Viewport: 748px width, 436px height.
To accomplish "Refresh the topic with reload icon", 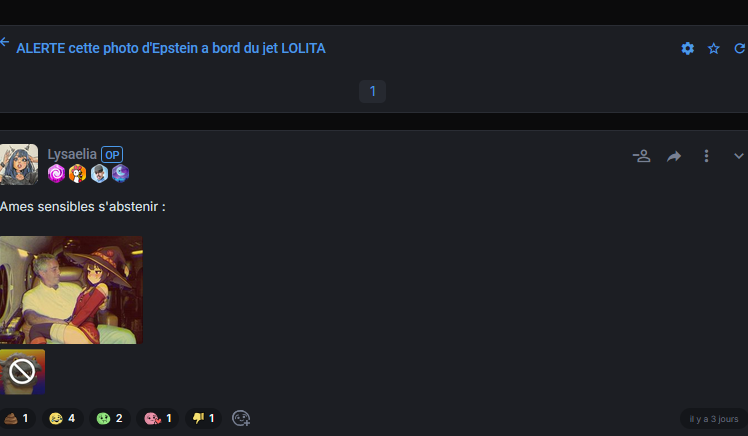I will pyautogui.click(x=740, y=48).
